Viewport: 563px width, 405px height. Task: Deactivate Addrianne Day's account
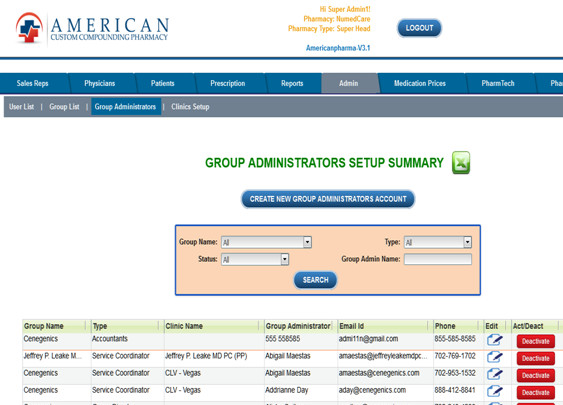pos(536,392)
